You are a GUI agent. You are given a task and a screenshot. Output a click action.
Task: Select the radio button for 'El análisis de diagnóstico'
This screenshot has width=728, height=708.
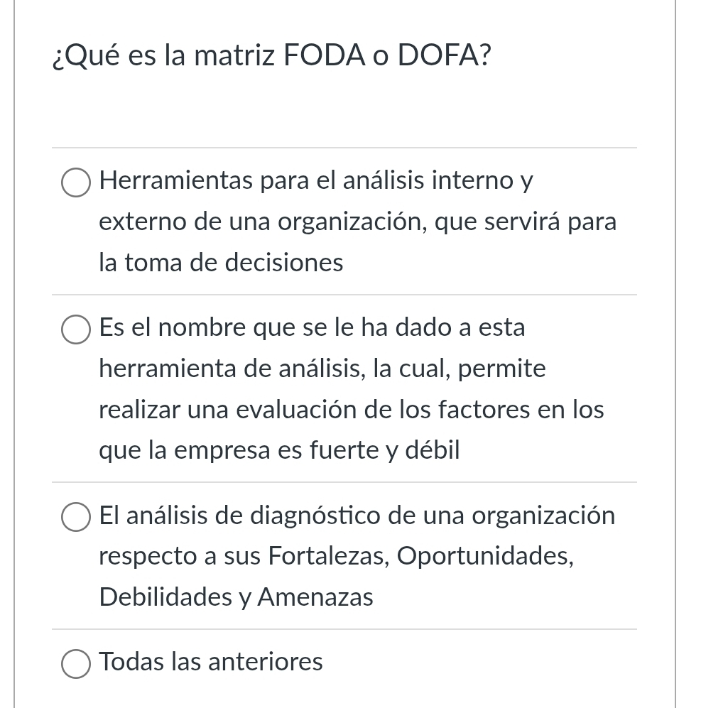click(75, 517)
